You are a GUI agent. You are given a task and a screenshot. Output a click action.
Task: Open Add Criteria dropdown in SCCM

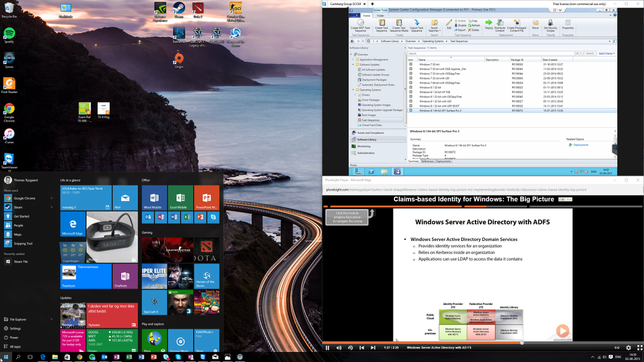coord(606,54)
